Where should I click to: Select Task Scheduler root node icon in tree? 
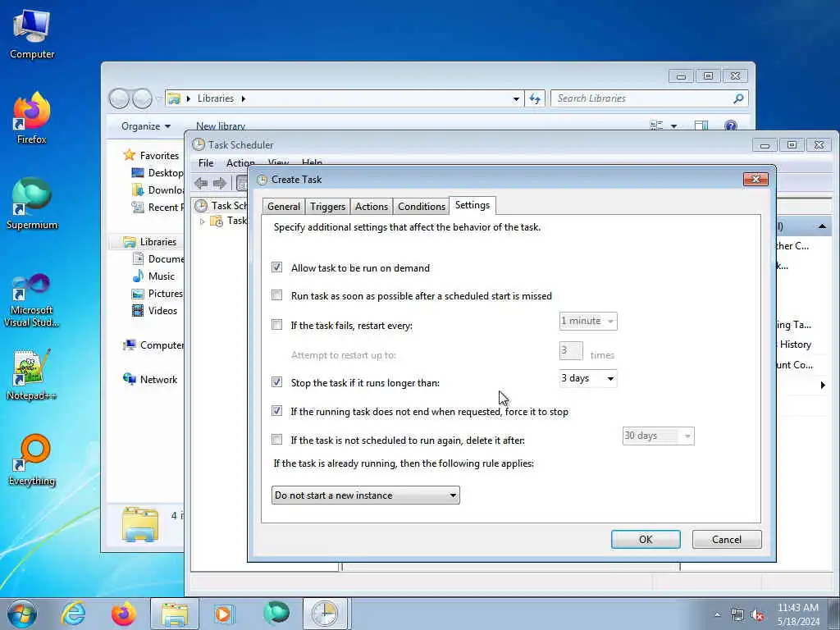201,205
